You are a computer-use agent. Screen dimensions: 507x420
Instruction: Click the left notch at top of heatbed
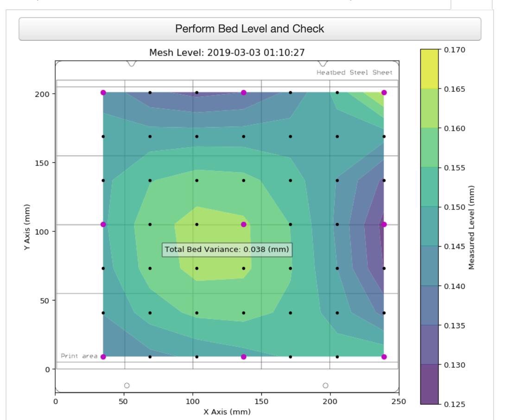(131, 64)
